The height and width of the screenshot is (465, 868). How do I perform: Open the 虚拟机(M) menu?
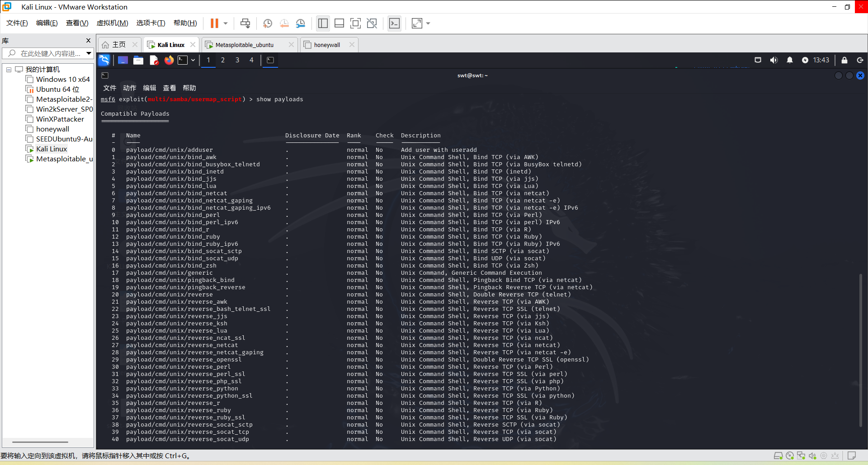tap(112, 23)
